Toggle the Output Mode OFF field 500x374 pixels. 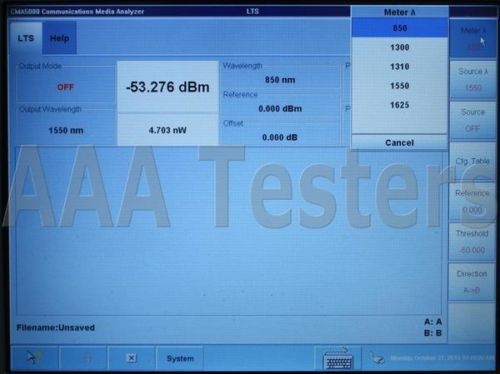[x=65, y=87]
